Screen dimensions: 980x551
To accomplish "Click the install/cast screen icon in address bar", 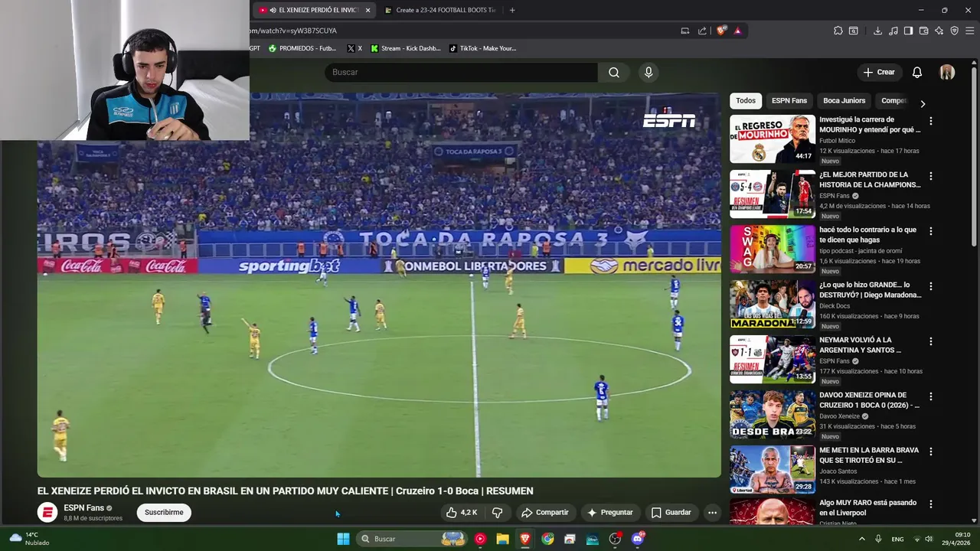I will [x=684, y=31].
